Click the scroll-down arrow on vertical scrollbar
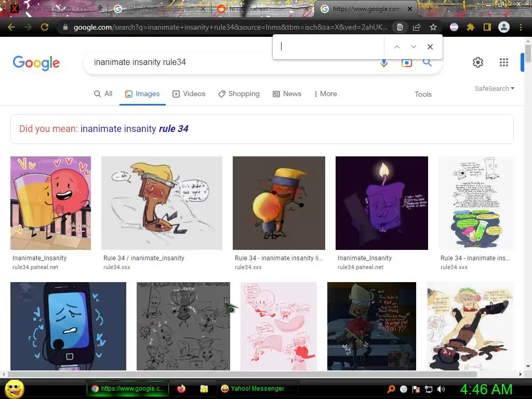532x399 pixels. pyautogui.click(x=528, y=366)
